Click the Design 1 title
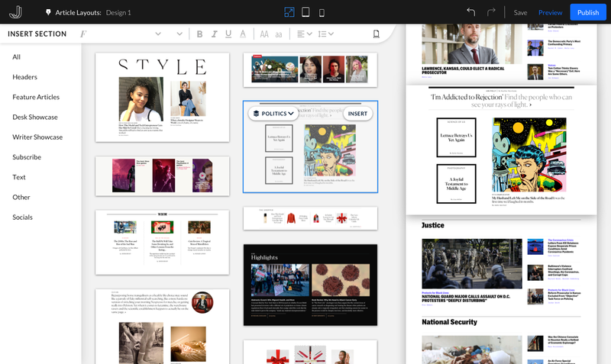 click(118, 12)
